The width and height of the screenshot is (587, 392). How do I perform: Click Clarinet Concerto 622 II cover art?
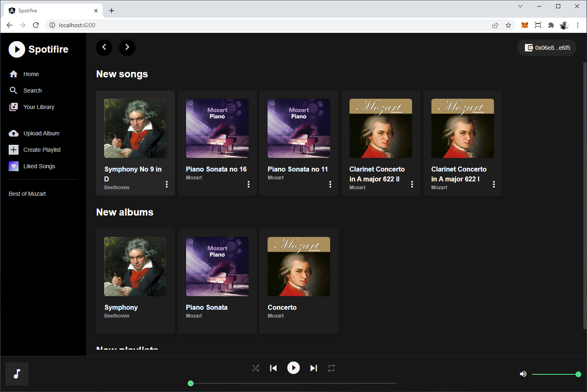(381, 128)
